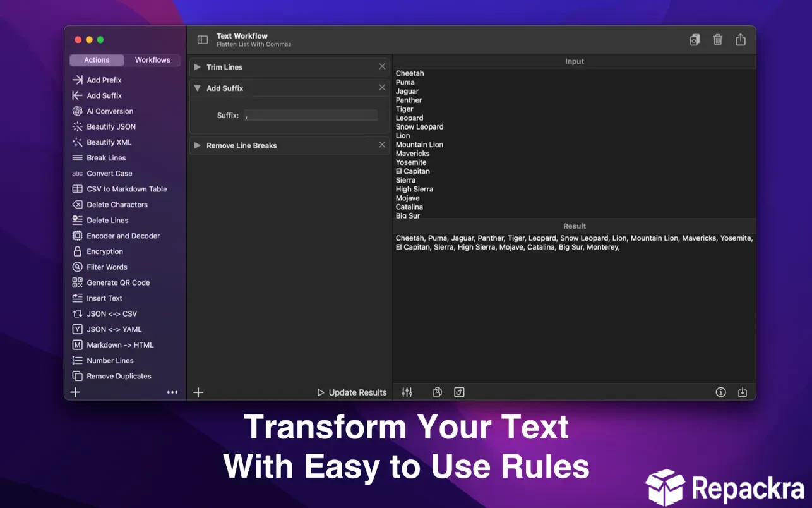Click the Beautify XML icon
The width and height of the screenshot is (812, 508).
click(77, 142)
